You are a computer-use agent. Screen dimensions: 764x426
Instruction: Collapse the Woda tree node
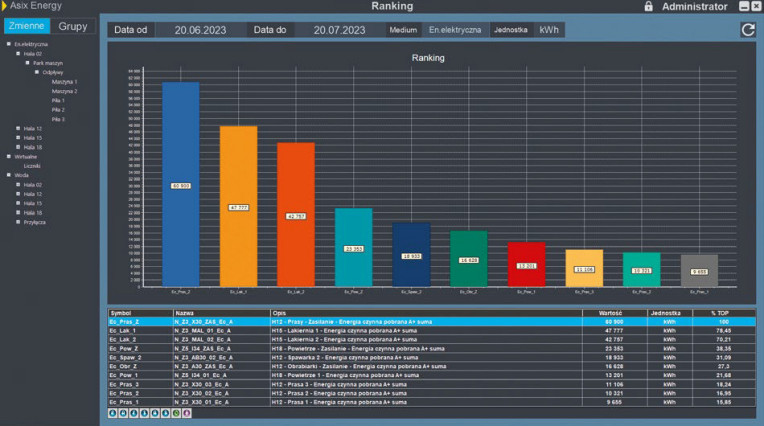pos(9,175)
